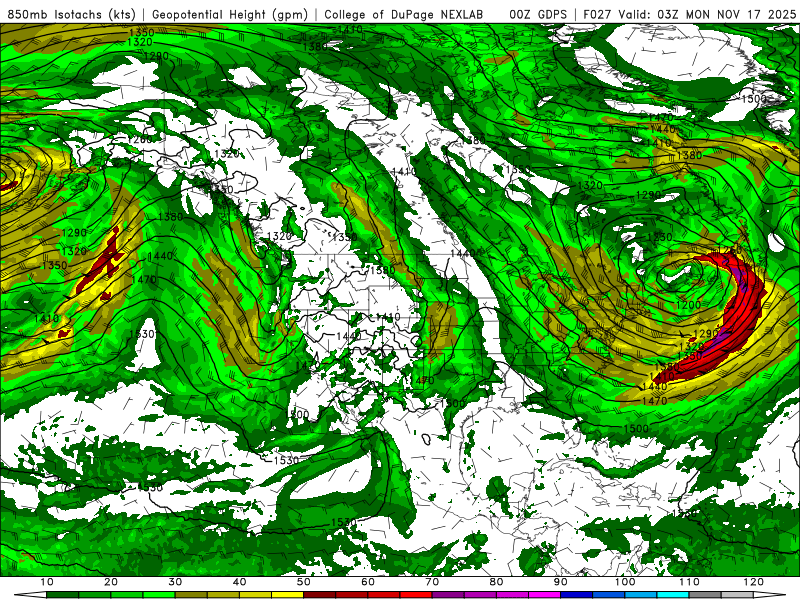Click the bright red 65-70 kt legend swatch
Screen dimensions: 800x600
(x=416, y=595)
